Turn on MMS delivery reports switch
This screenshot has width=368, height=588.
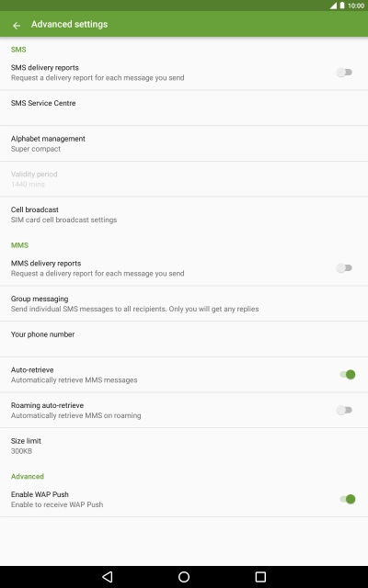click(344, 267)
